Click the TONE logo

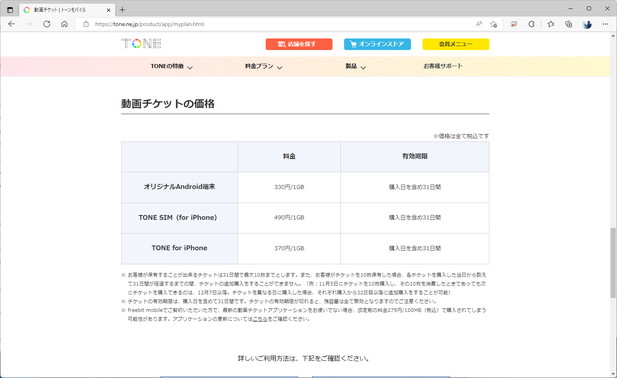141,44
